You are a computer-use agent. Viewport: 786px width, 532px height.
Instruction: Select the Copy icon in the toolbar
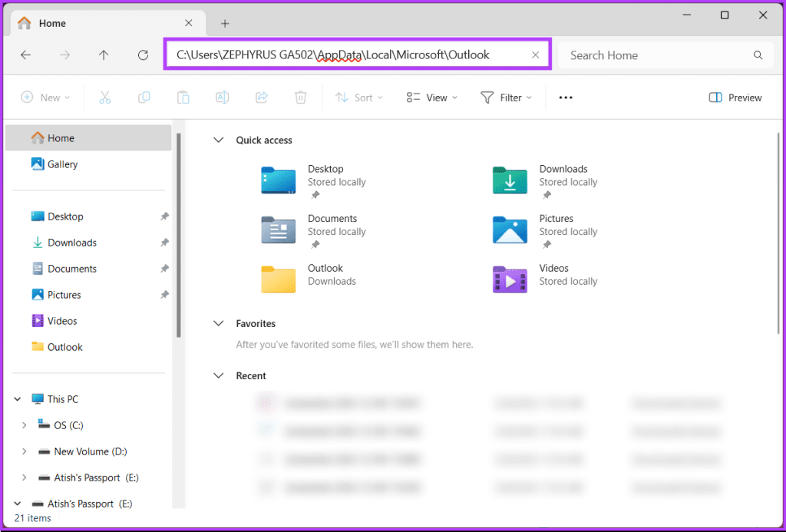tap(144, 97)
